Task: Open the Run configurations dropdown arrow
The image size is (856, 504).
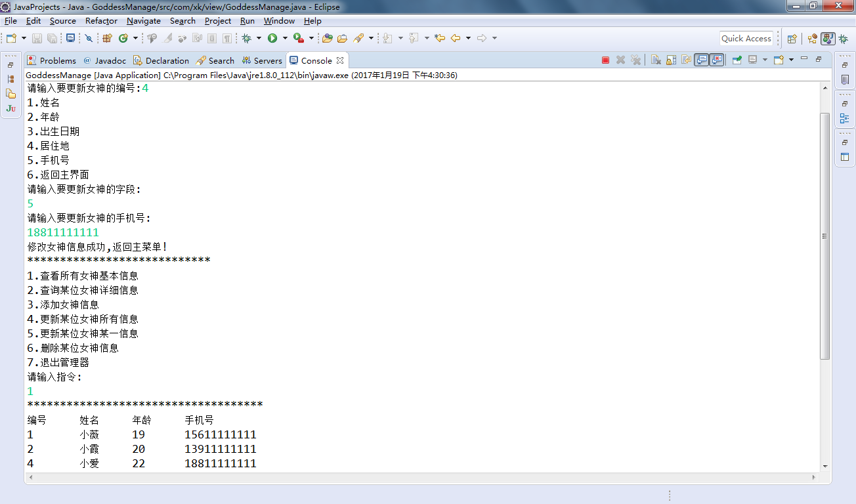Action: pyautogui.click(x=285, y=38)
